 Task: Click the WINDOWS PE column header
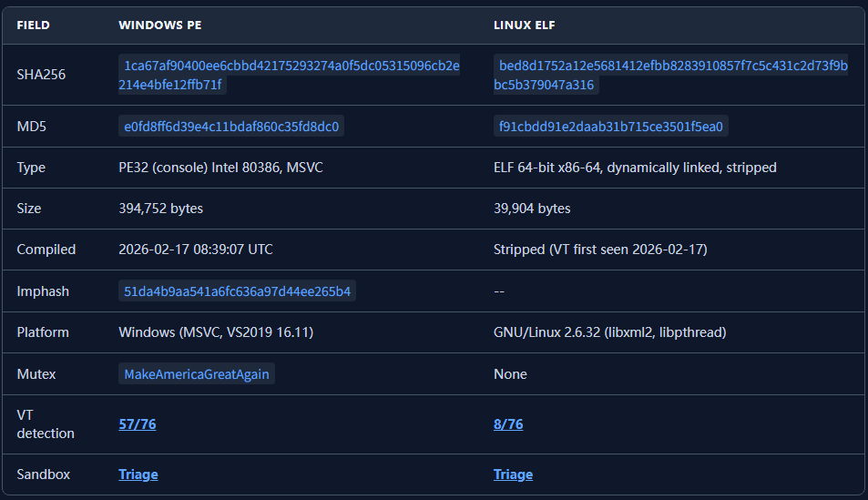(x=160, y=25)
